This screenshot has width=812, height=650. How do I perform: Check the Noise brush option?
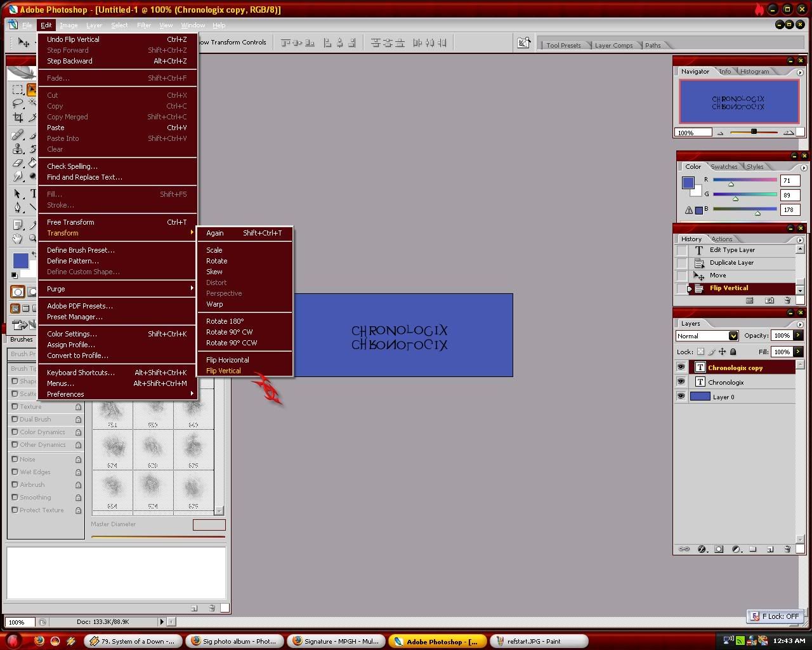(15, 460)
